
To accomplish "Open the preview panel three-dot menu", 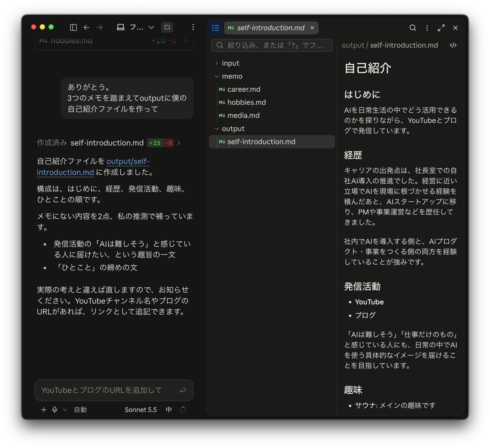I will 427,28.
